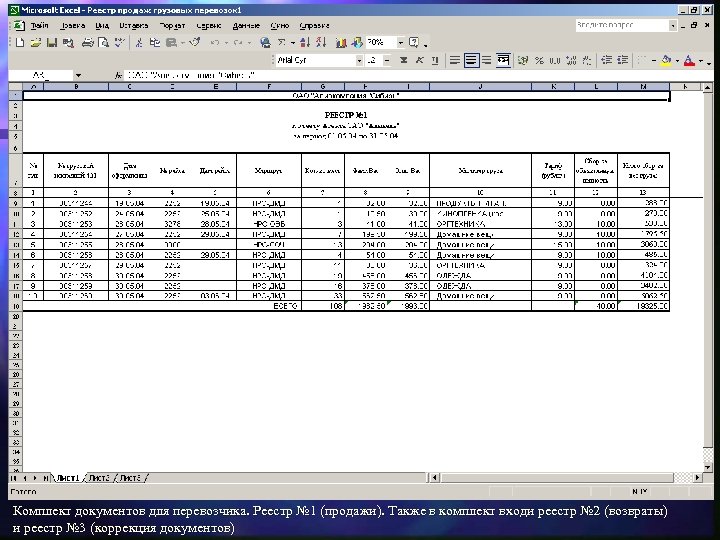This screenshot has height=540, width=720.
Task: Insert hyperlink using the globe icon
Action: point(265,43)
